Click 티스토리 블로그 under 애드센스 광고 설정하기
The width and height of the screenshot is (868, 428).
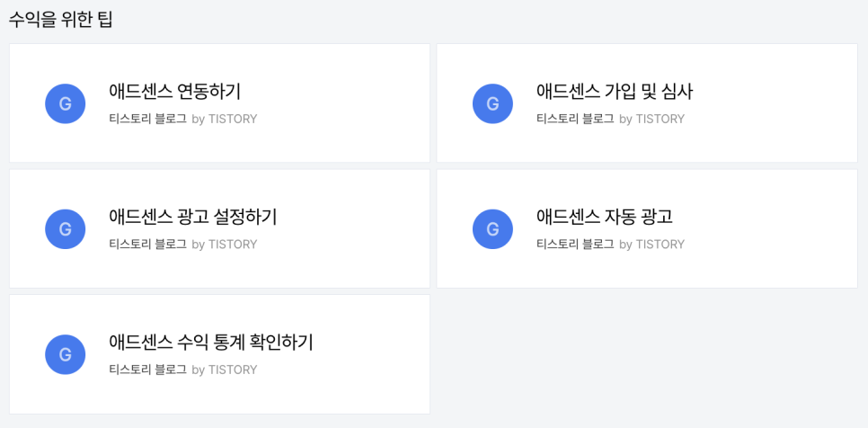pyautogui.click(x=147, y=245)
